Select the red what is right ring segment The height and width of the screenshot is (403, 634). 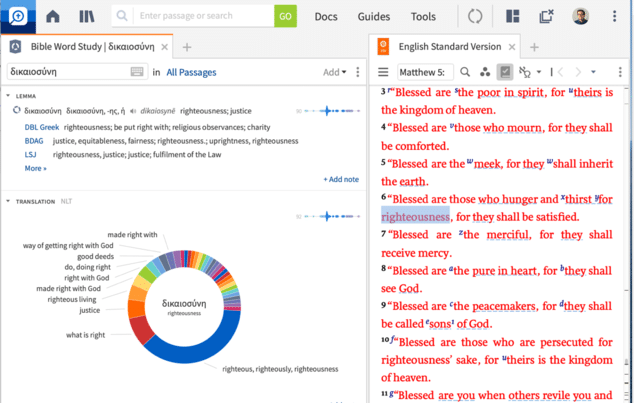point(141,329)
